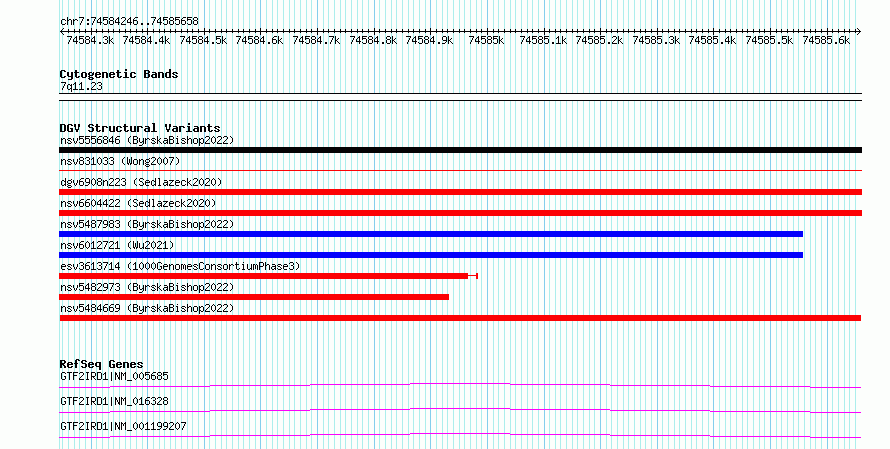Open gene label GTF2IRD1|NM_016328
This screenshot has width=890, height=449.
click(114, 401)
